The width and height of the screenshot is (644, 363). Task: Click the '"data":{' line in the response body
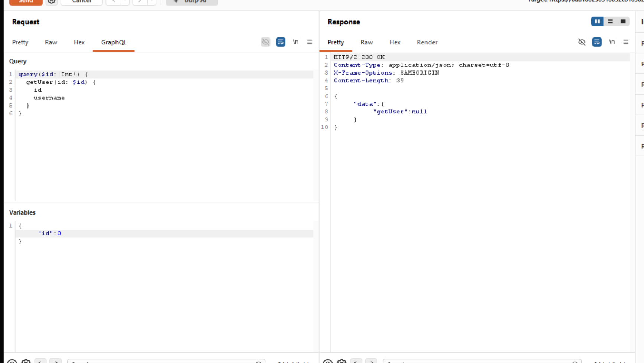(x=369, y=104)
